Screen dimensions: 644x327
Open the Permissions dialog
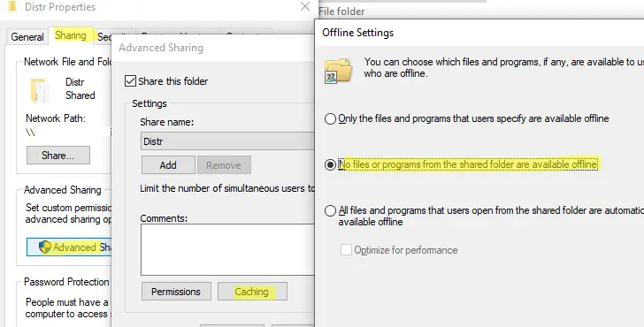(176, 292)
